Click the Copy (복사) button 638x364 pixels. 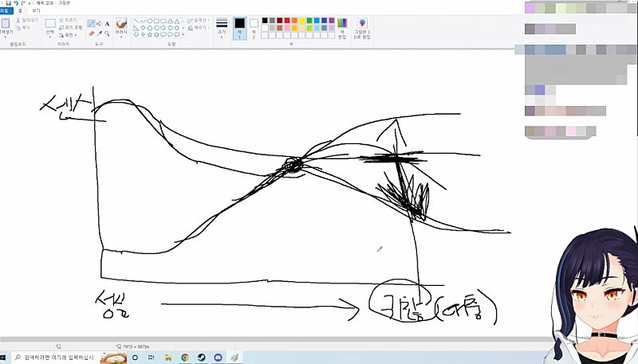coord(24,28)
